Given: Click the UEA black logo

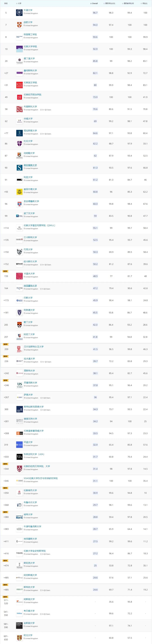Looking at the screenshot, I should [x=19, y=457].
